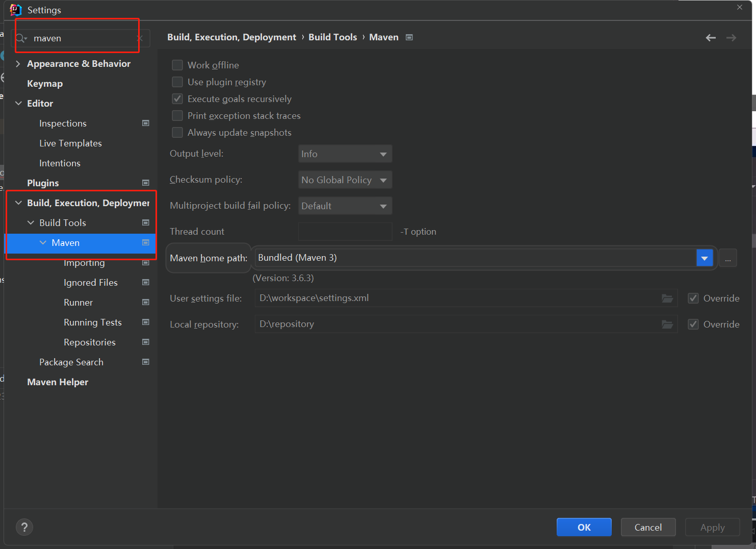Navigate forward with the right arrow
The width and height of the screenshot is (756, 549).
coord(731,38)
